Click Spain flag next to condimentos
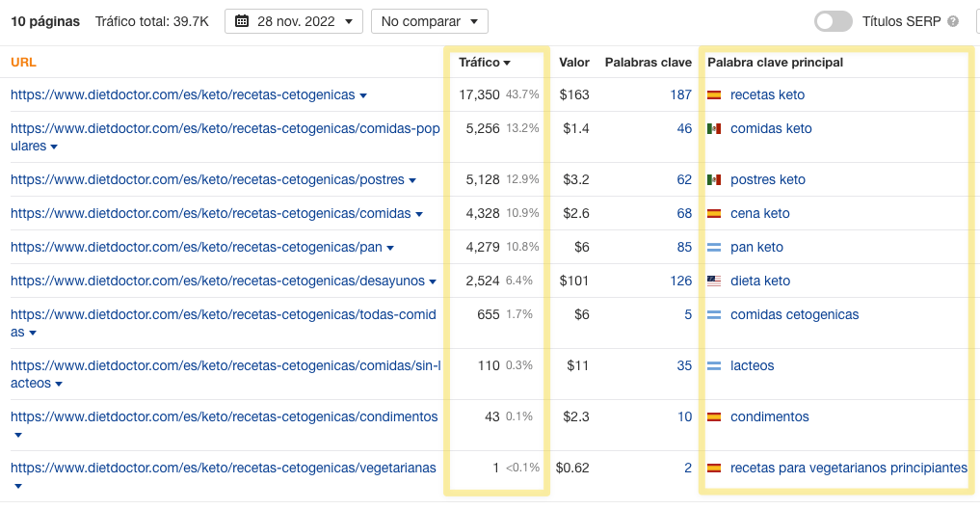Image resolution: width=980 pixels, height=509 pixels. click(714, 417)
